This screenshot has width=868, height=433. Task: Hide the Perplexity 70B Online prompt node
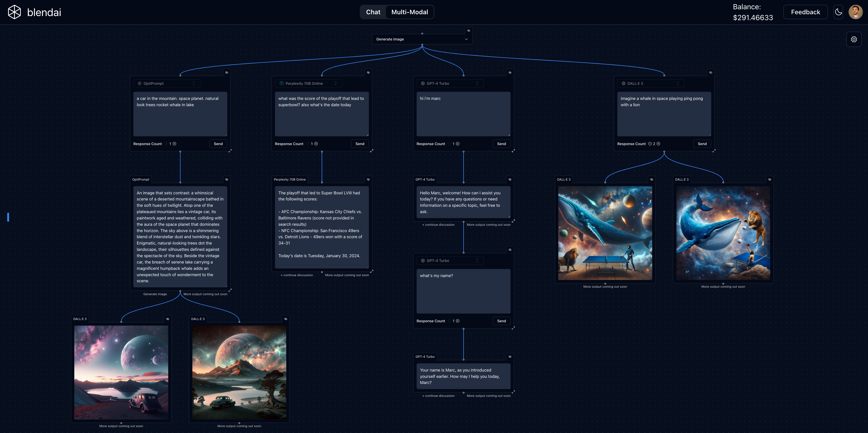(x=368, y=72)
